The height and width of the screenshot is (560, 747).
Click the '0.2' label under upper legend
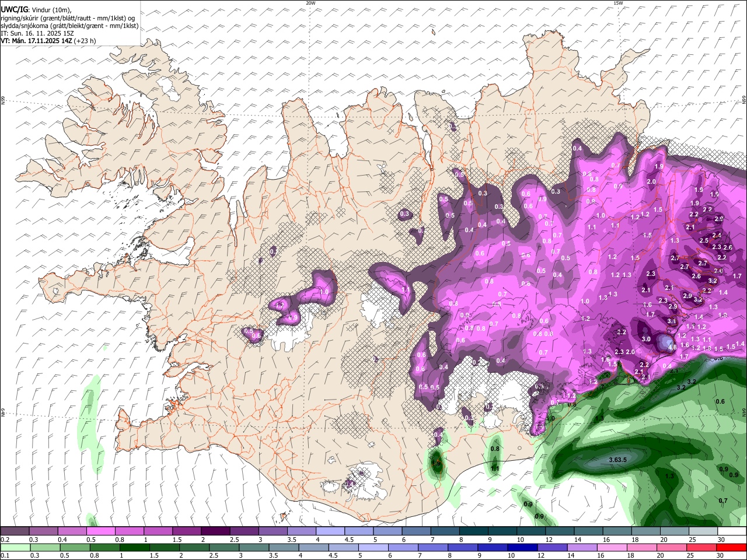click(5, 540)
